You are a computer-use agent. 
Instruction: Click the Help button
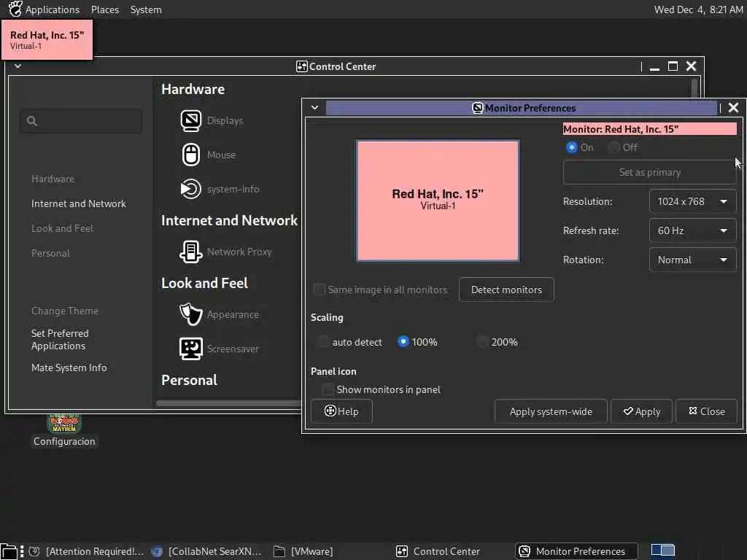pos(341,411)
